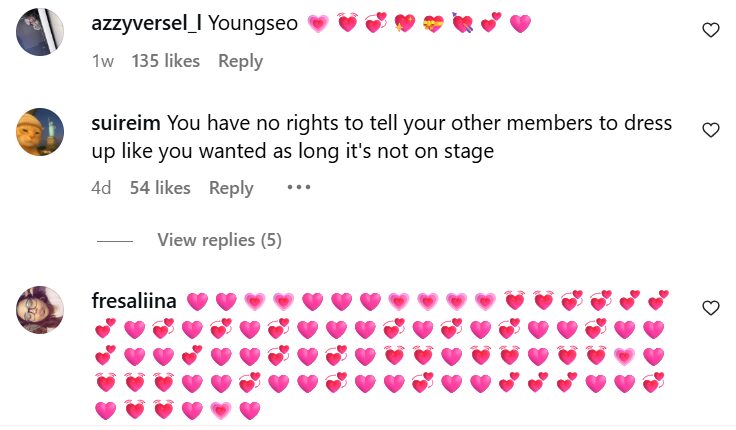Visit azzyversel_l username link
This screenshot has width=736, height=430.
(x=146, y=23)
